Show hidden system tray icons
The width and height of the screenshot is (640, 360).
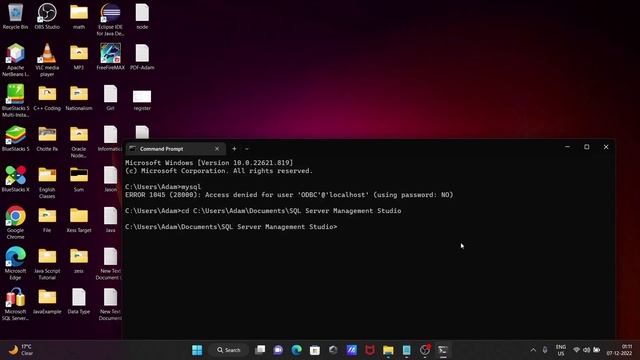533,350
